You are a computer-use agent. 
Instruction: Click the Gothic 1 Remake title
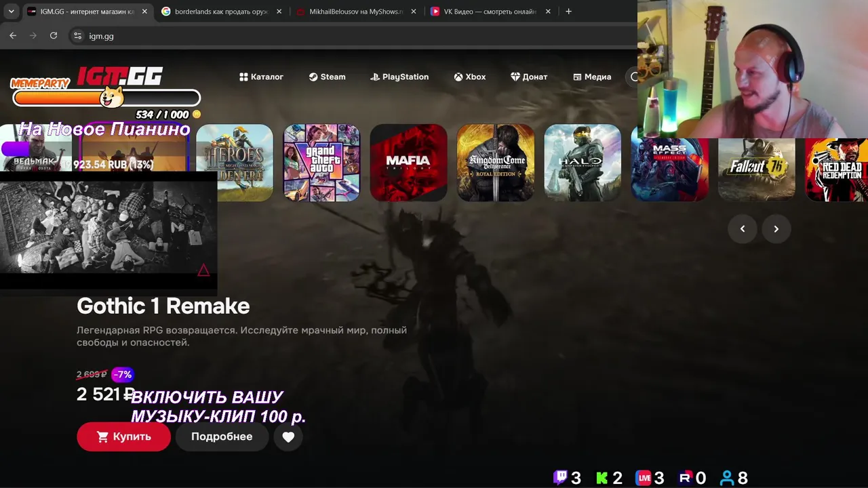pyautogui.click(x=163, y=306)
